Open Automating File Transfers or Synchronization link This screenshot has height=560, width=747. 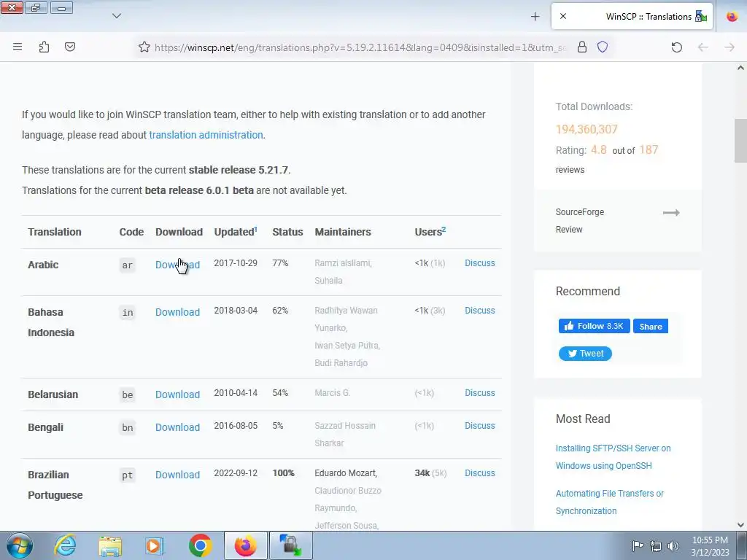click(609, 502)
